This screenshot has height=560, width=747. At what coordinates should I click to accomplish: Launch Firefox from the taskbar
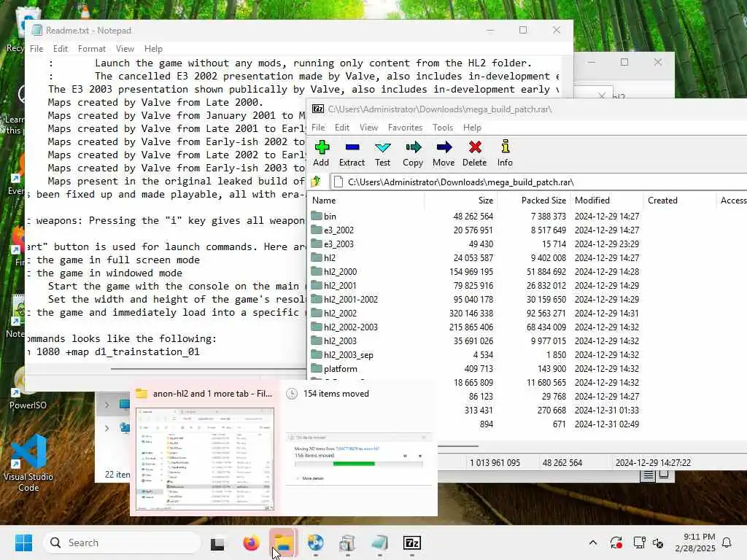pos(251,542)
